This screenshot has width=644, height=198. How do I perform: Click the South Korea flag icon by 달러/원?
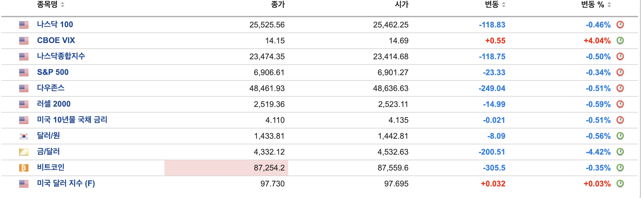tap(23, 136)
